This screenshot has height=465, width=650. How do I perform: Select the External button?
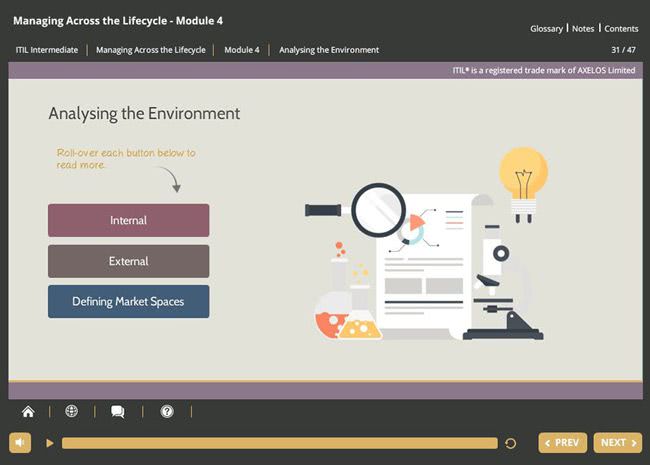pos(129,261)
